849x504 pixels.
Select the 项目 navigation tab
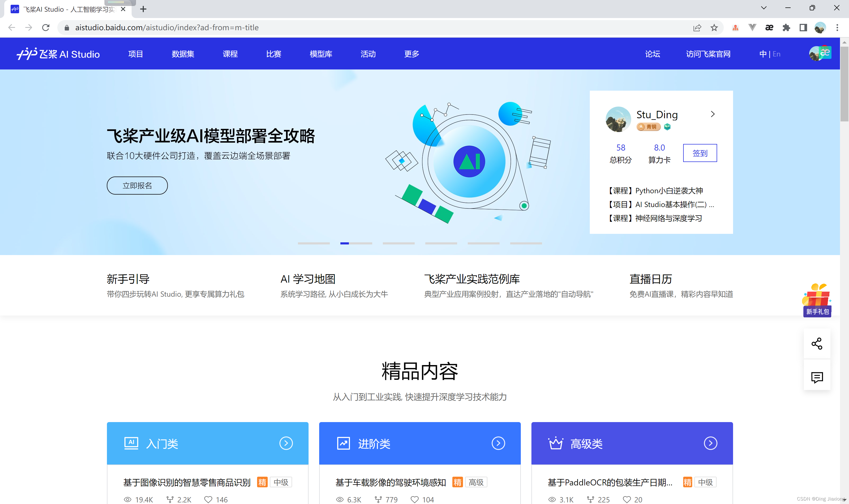click(x=136, y=54)
